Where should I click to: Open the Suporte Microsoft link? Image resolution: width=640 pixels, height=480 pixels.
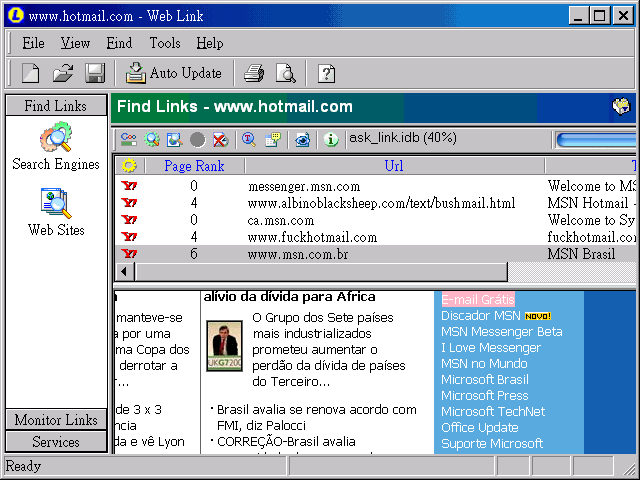click(x=492, y=444)
